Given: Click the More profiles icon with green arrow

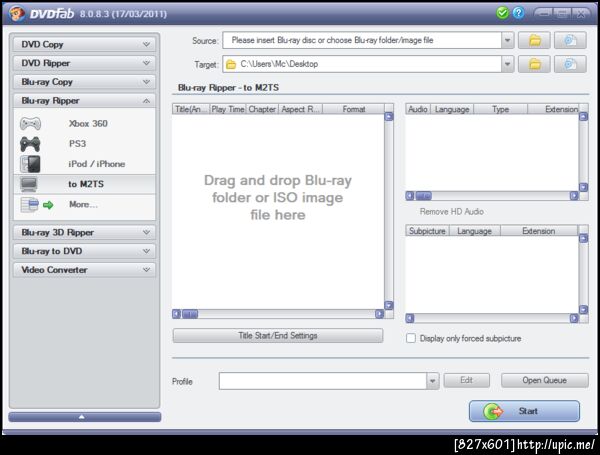Looking at the screenshot, I should click(37, 205).
